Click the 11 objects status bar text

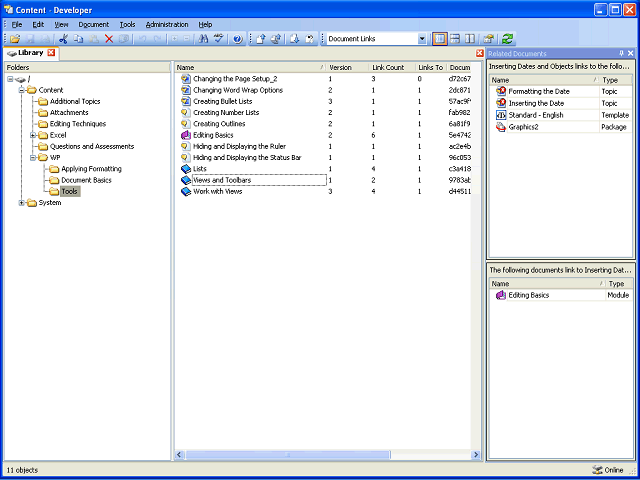click(22, 470)
